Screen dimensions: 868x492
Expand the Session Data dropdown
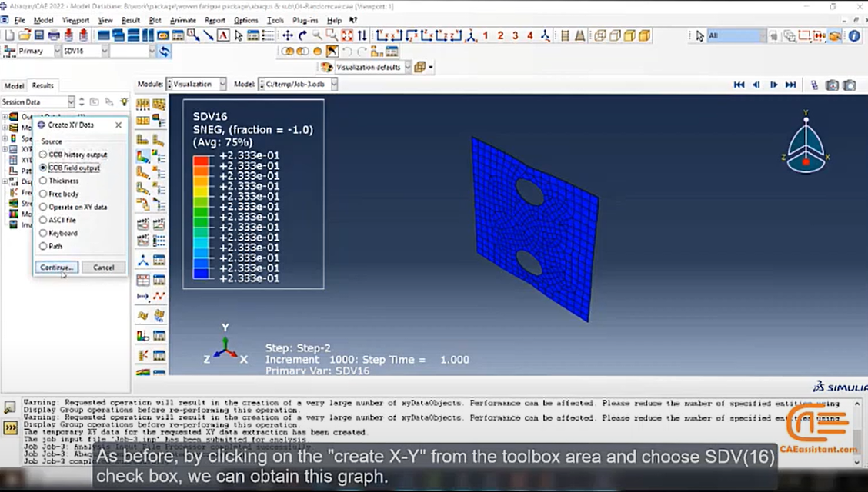tap(38, 101)
